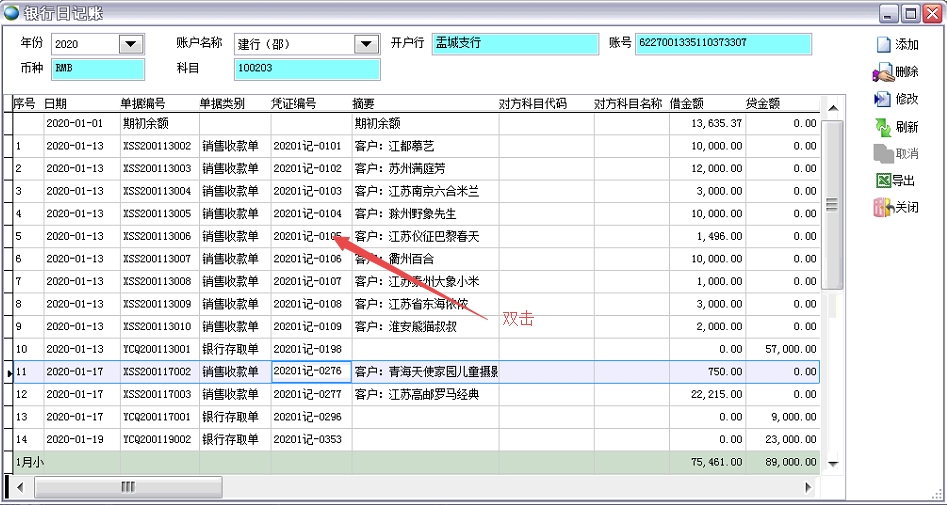This screenshot has width=947, height=505.
Task: Click the globe icon in title bar
Action: (x=11, y=13)
